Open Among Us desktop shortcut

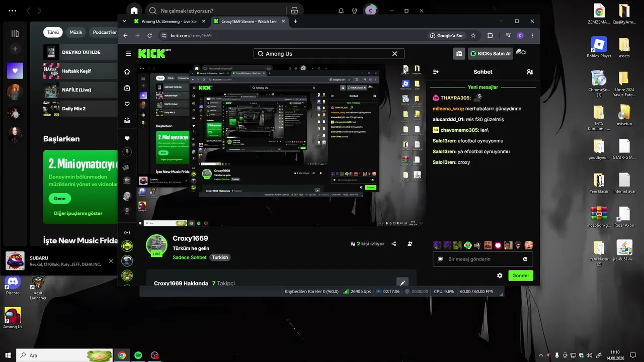(x=13, y=318)
